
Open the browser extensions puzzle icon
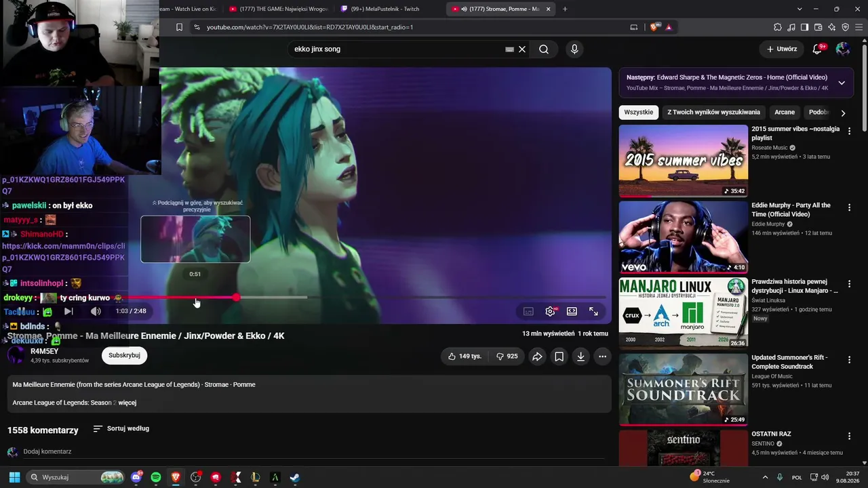[778, 27]
